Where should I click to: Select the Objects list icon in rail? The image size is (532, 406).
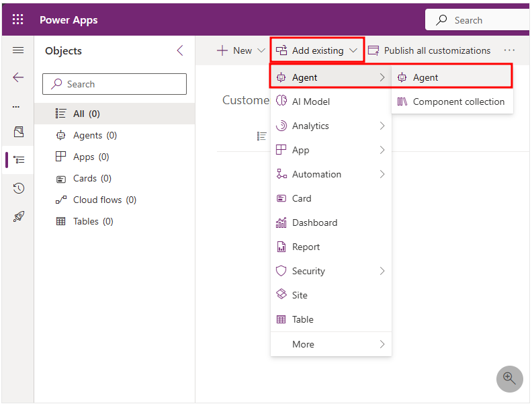coord(18,160)
